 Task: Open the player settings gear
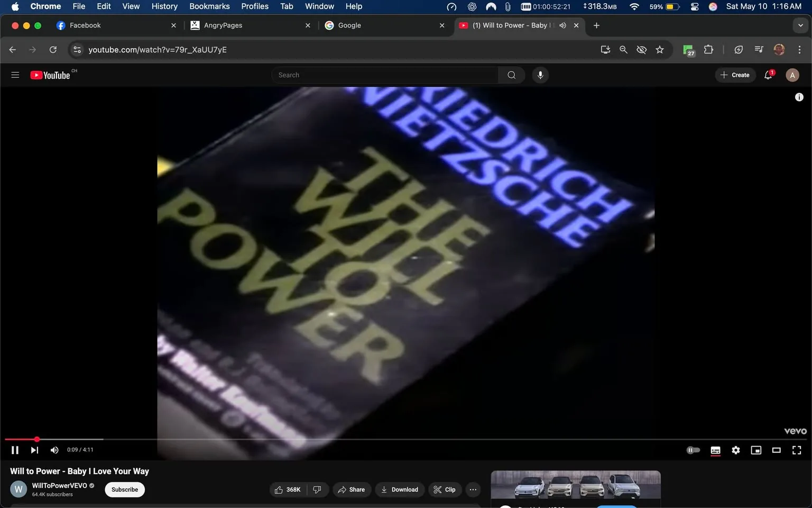coord(735,450)
